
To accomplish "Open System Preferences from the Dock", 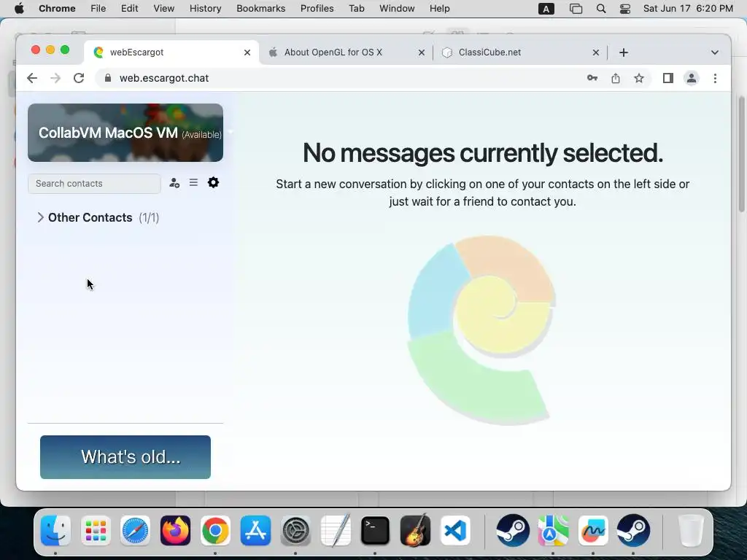I will point(295,531).
